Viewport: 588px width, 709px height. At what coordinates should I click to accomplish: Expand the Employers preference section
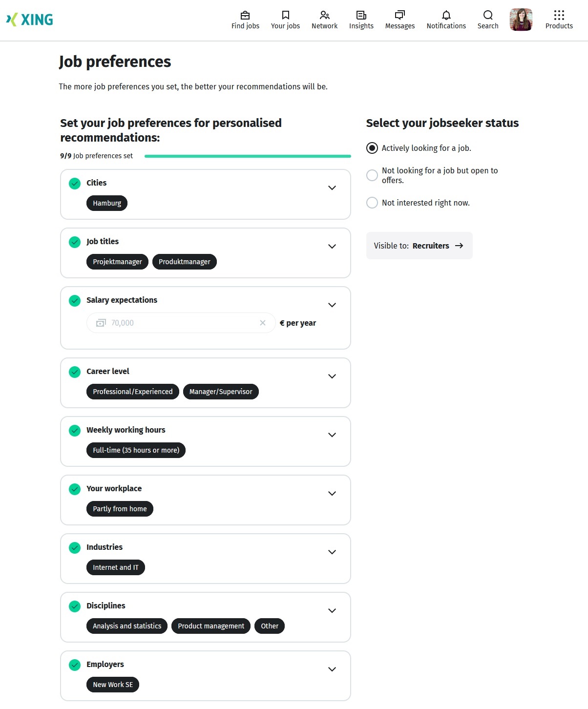(x=332, y=669)
